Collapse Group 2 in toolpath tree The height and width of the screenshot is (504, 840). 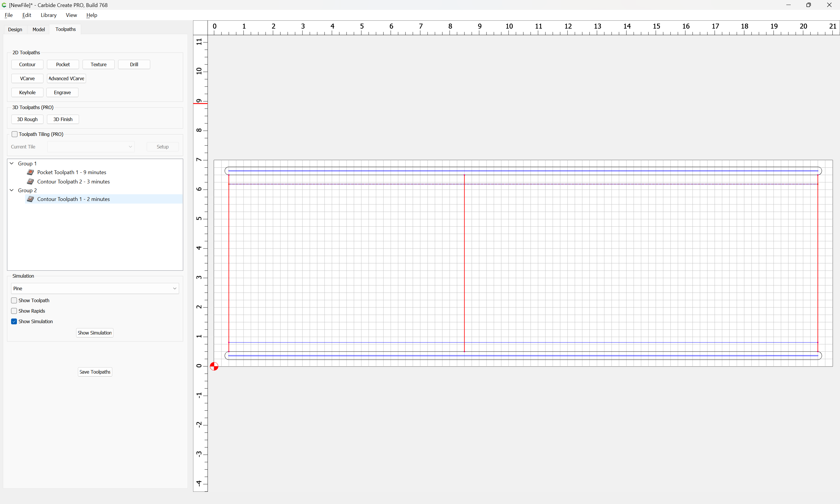[12, 190]
